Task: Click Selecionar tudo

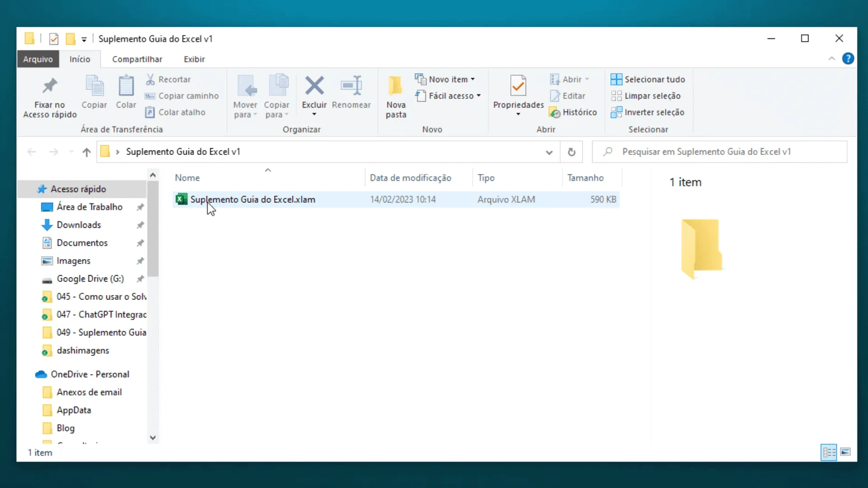Action: point(647,80)
